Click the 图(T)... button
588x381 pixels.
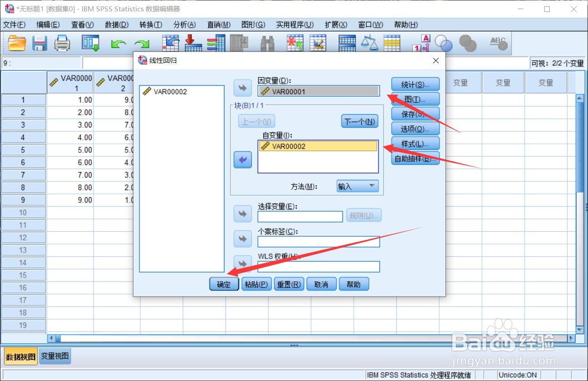(x=415, y=99)
